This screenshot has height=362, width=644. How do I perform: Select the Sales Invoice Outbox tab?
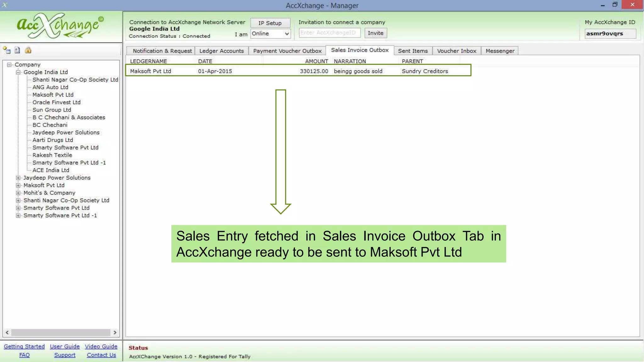click(x=360, y=50)
